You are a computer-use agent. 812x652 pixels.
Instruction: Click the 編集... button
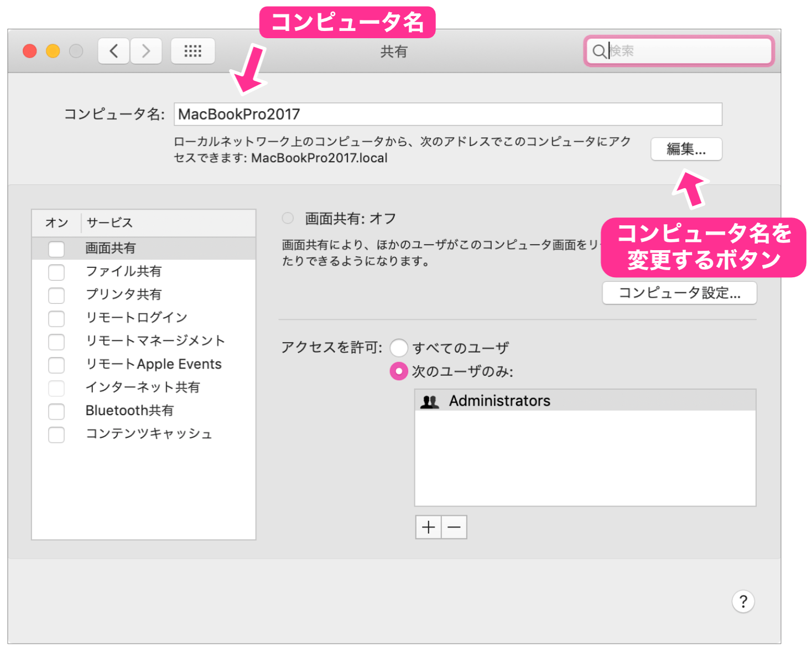(686, 149)
